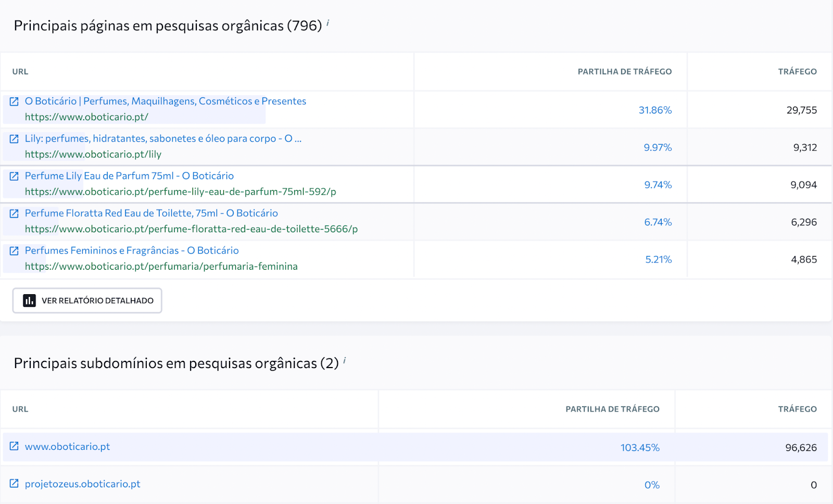This screenshot has height=504, width=833.
Task: Click the 4,865 traffic value
Action: pos(804,259)
